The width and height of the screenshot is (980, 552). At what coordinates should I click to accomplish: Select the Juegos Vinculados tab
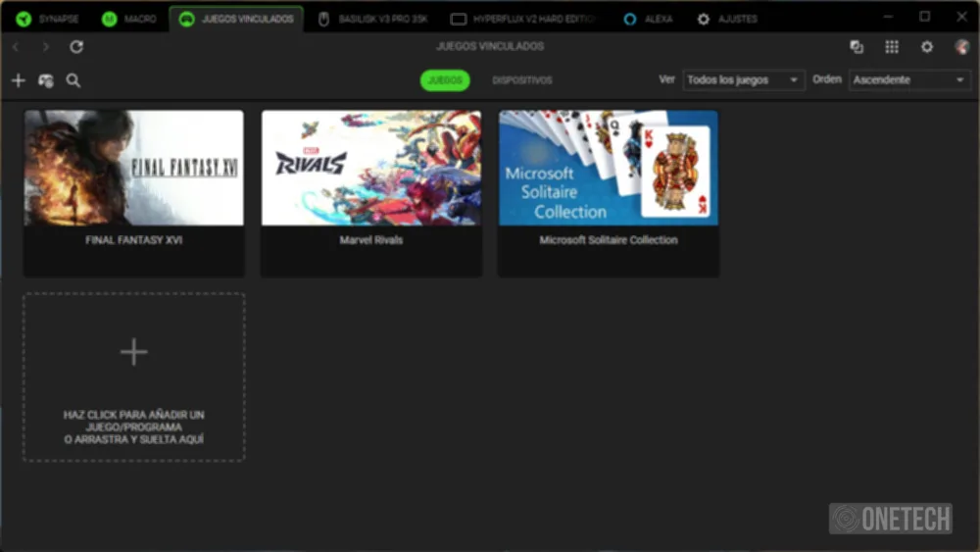pos(236,19)
